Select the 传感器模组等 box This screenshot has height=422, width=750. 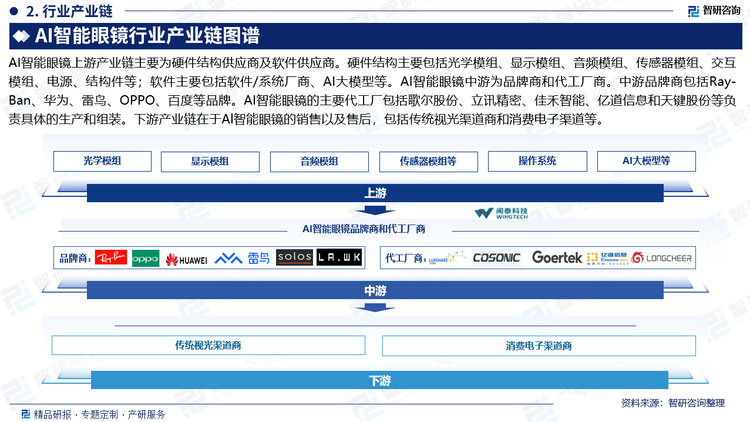(428, 162)
